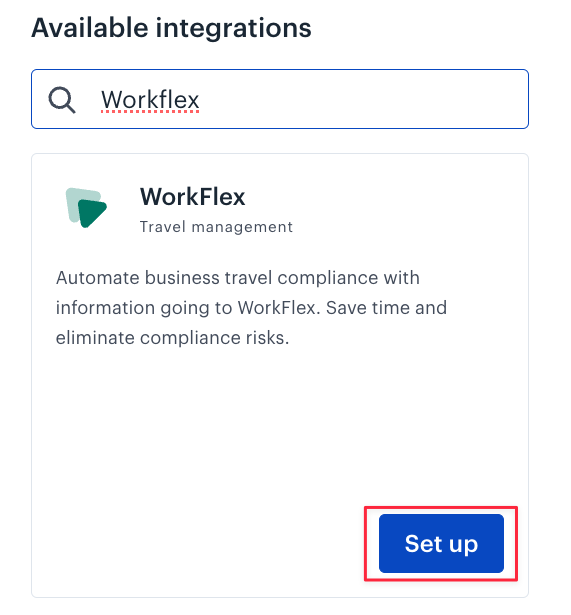Image resolution: width=571 pixels, height=615 pixels.
Task: Select the Travel management category label
Action: click(x=216, y=227)
